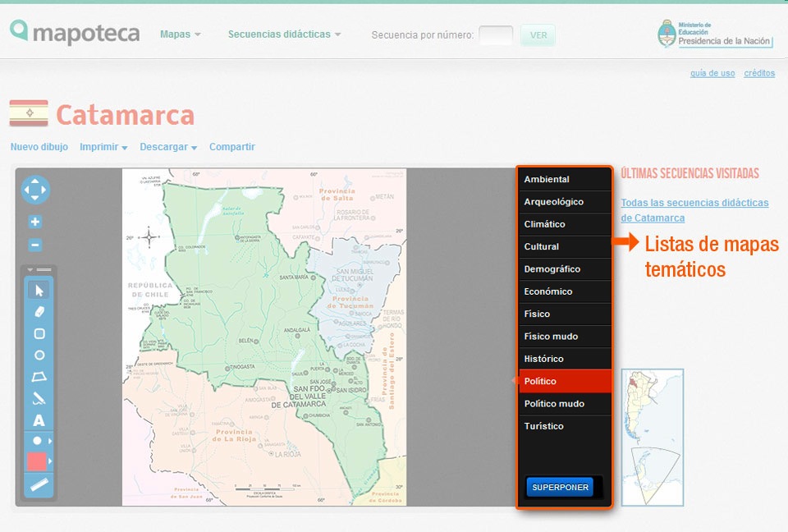This screenshot has width=788, height=532.
Task: Open the guía de uso link
Action: [x=712, y=73]
